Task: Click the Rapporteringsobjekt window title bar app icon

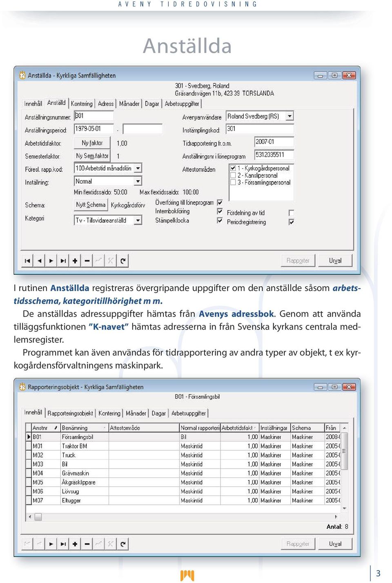Action: [22, 387]
